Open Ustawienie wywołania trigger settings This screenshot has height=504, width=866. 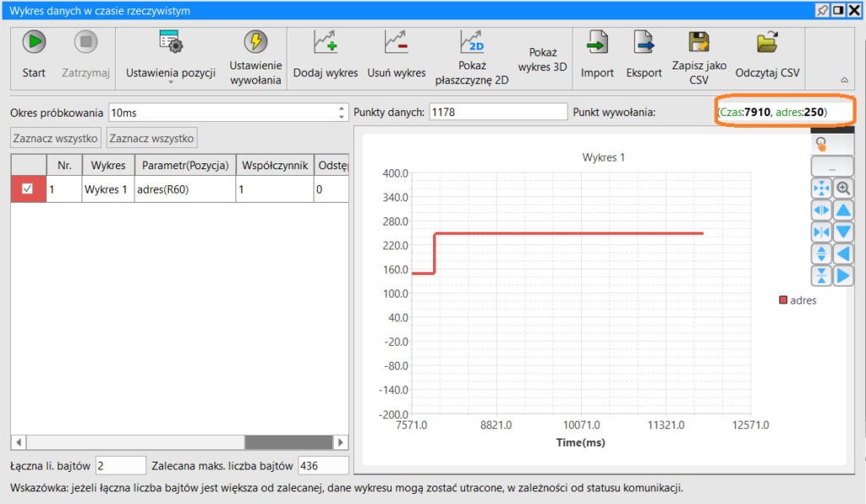click(x=255, y=58)
